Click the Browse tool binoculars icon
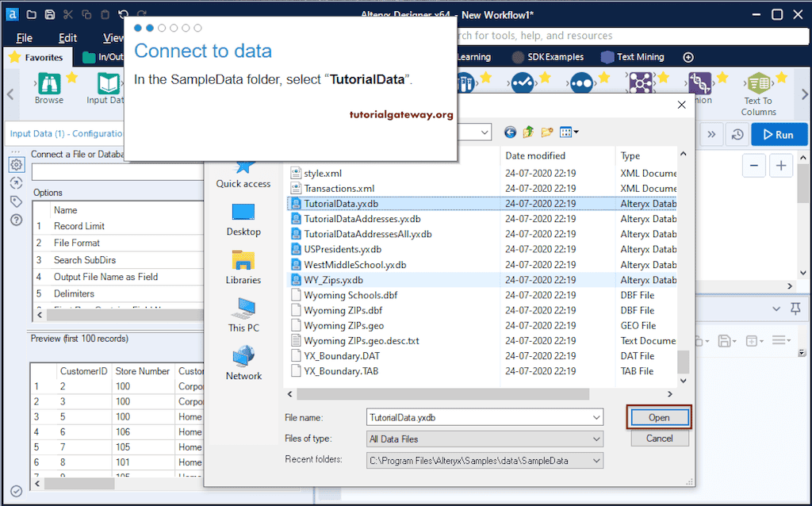The image size is (812, 506). tap(48, 83)
